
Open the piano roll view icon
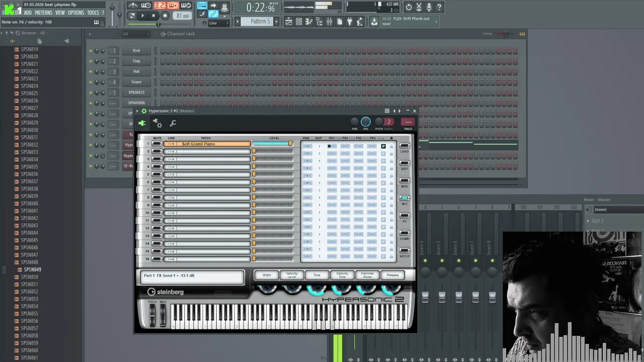(309, 22)
